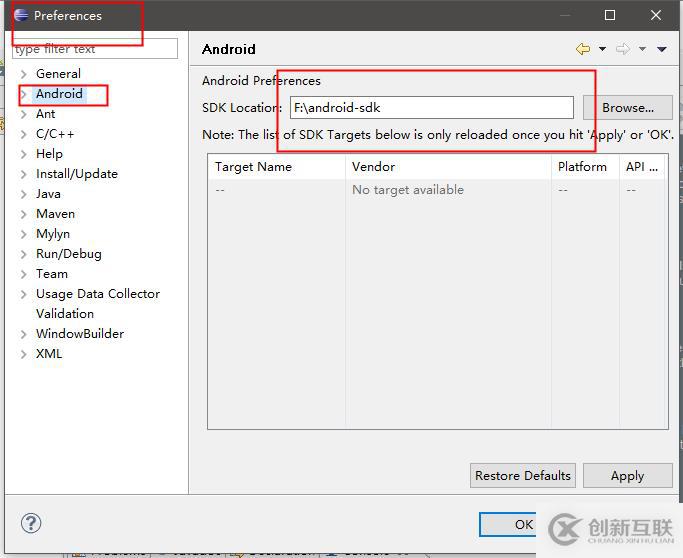Select Android in the preferences tree

click(59, 94)
